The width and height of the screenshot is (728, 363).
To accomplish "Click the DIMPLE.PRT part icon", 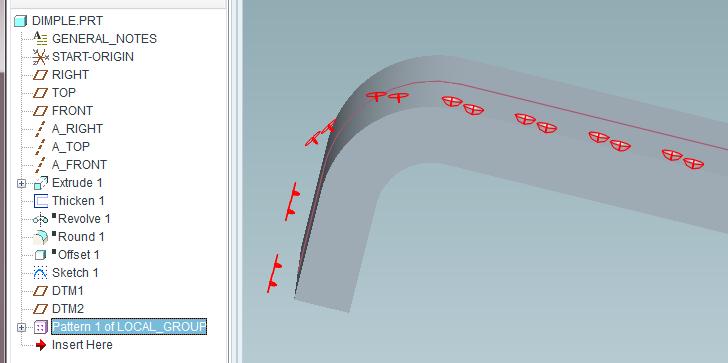I will (x=20, y=21).
